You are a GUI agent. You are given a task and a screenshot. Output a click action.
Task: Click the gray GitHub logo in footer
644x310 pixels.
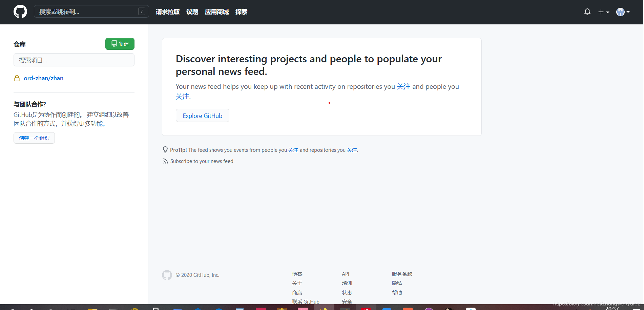pyautogui.click(x=167, y=275)
